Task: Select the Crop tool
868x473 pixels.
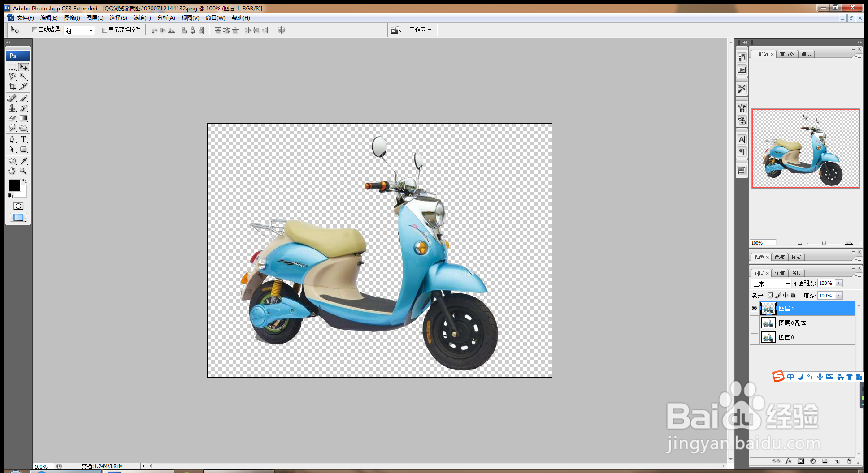Action: pyautogui.click(x=12, y=86)
